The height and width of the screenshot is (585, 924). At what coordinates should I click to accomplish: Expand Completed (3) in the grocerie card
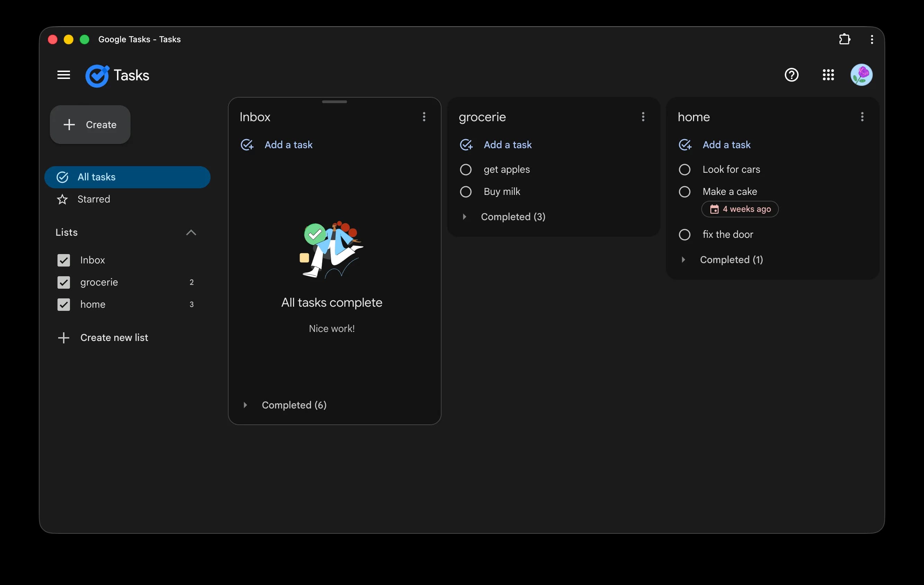pos(464,217)
